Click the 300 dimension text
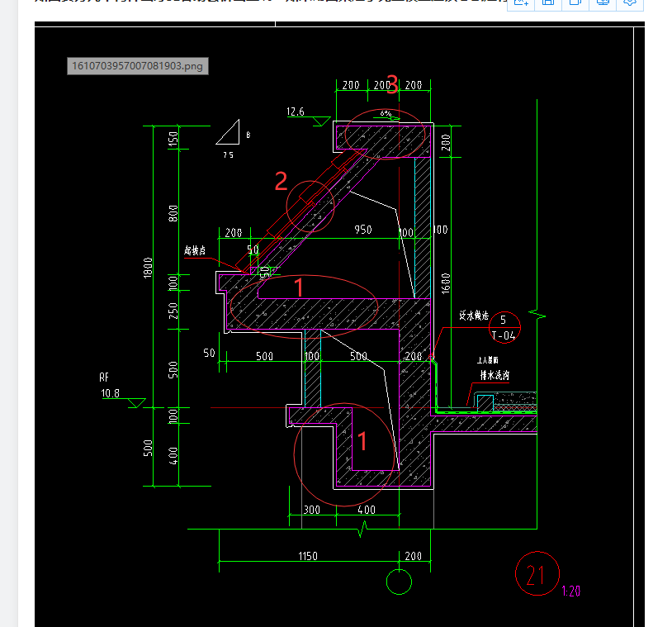Image resolution: width=672 pixels, height=627 pixels. click(311, 510)
